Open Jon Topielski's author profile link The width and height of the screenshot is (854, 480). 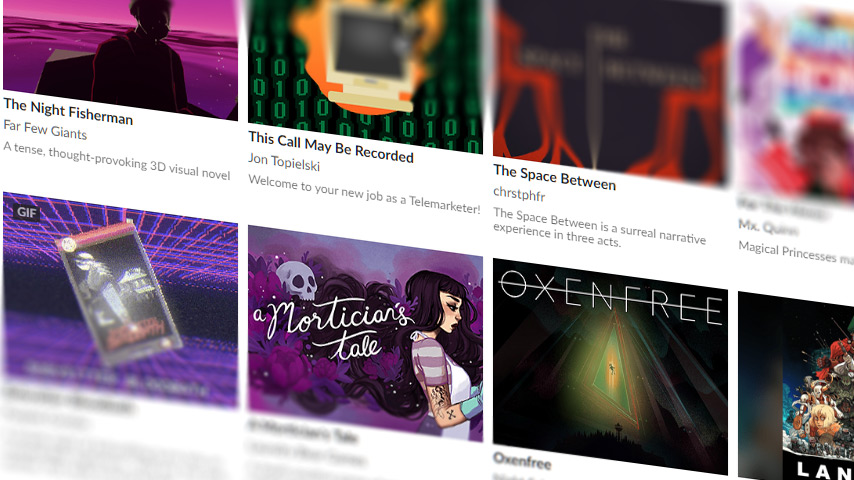click(284, 162)
